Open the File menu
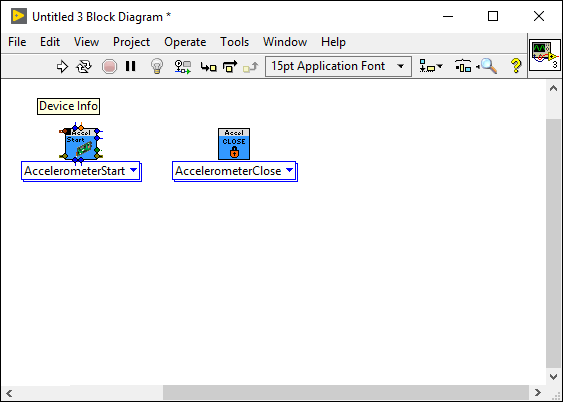Image resolution: width=563 pixels, height=402 pixels. (17, 42)
